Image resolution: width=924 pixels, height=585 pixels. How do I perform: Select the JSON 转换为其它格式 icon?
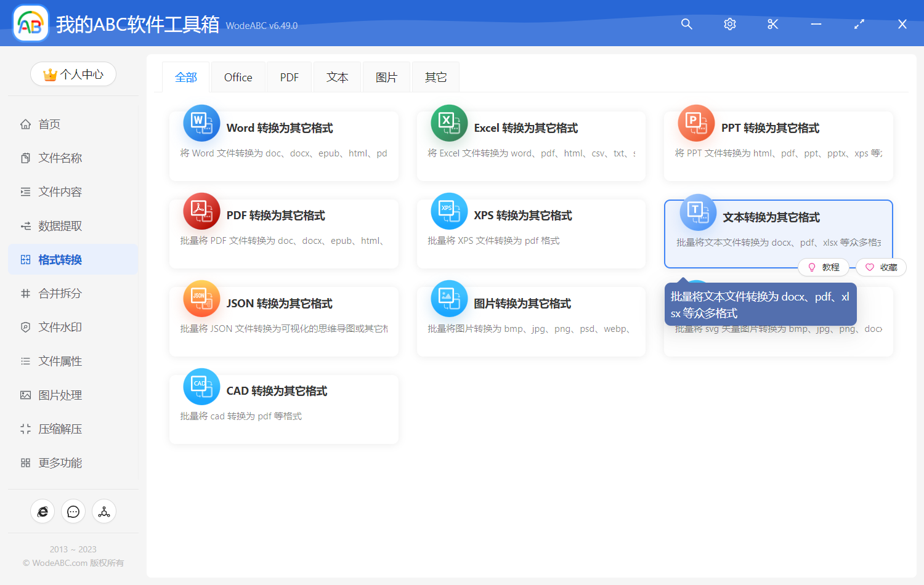(201, 299)
